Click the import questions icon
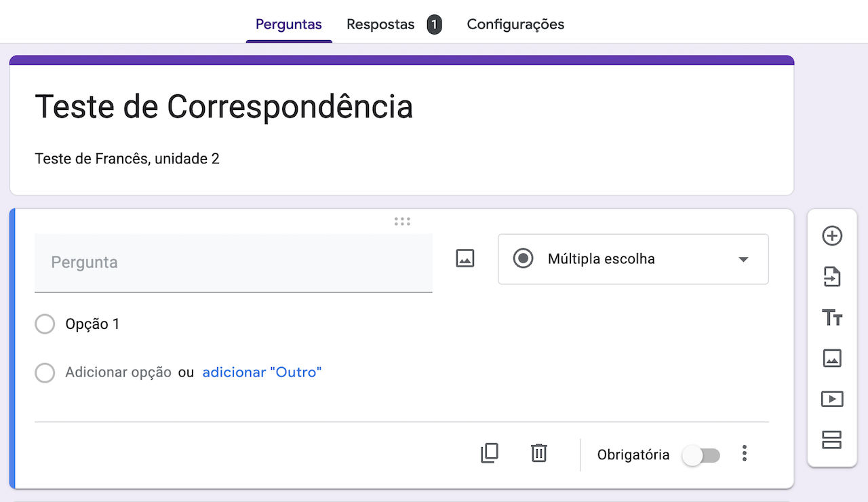Image resolution: width=868 pixels, height=502 pixels. click(832, 277)
